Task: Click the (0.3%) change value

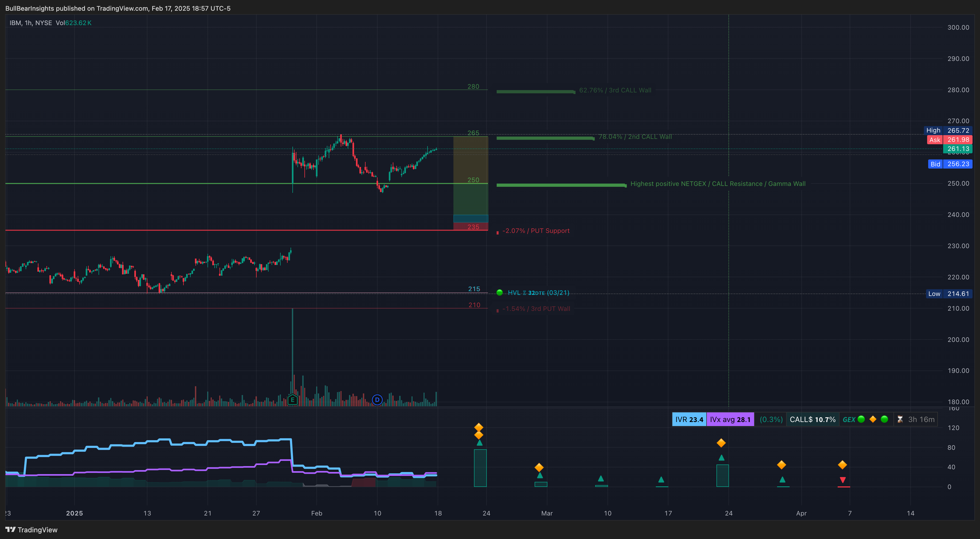Action: (771, 420)
